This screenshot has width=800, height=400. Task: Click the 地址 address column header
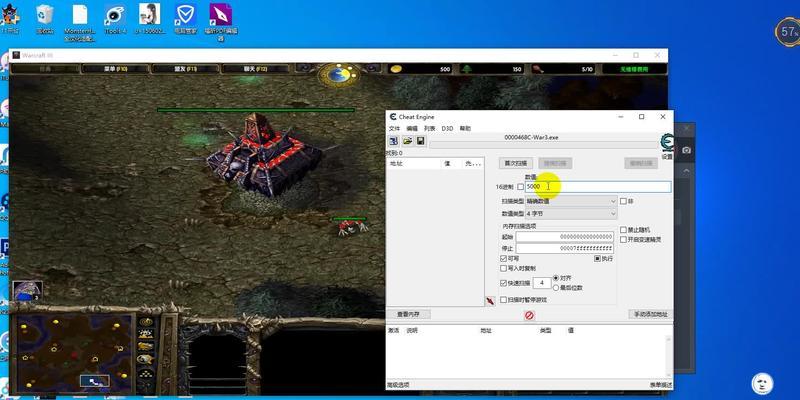[412, 164]
